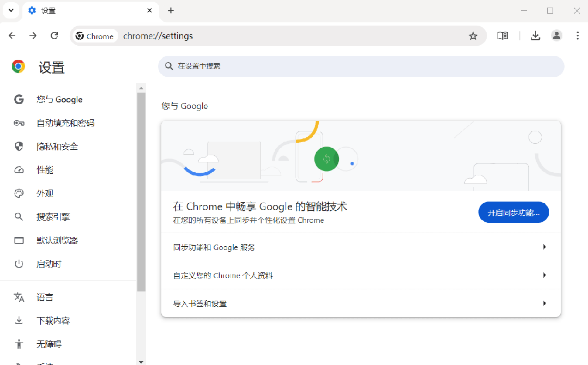Click the translate icon for languages
The width and height of the screenshot is (588, 365).
pos(19,297)
